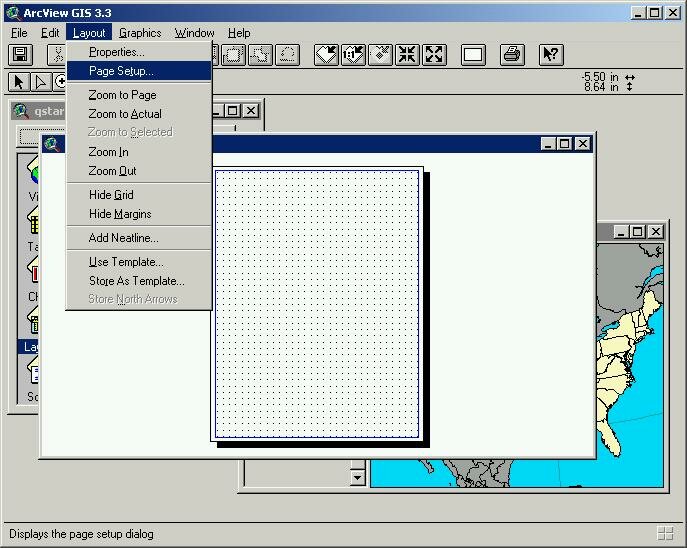
Task: Click the dashed irregular polygon toolbar button
Action: pyautogui.click(x=260, y=55)
